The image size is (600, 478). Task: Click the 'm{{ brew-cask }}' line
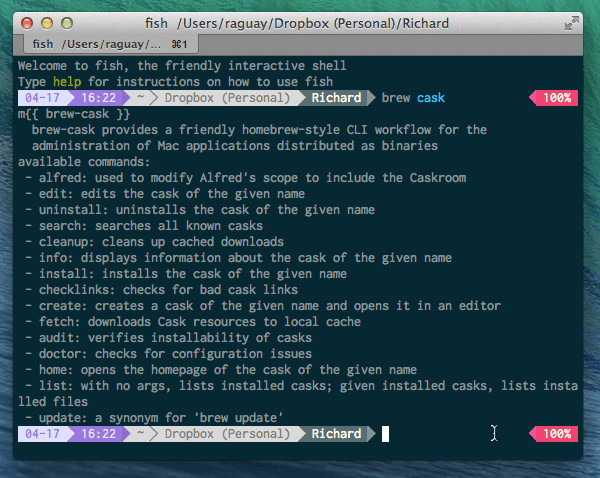pos(74,114)
